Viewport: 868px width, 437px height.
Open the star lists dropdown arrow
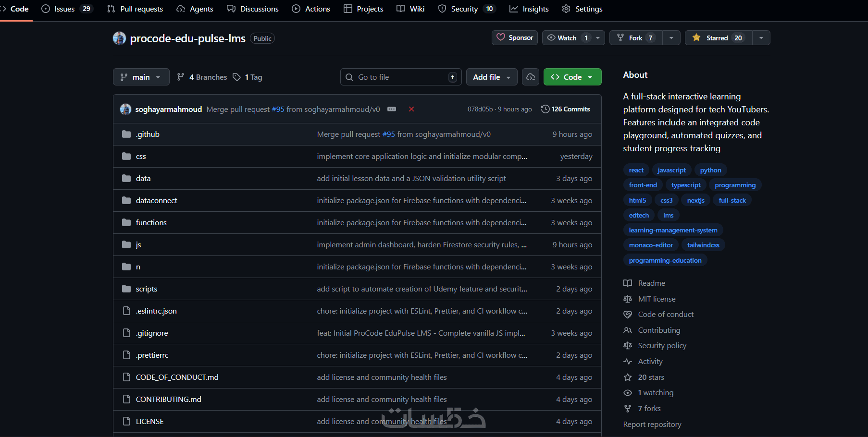tap(761, 38)
